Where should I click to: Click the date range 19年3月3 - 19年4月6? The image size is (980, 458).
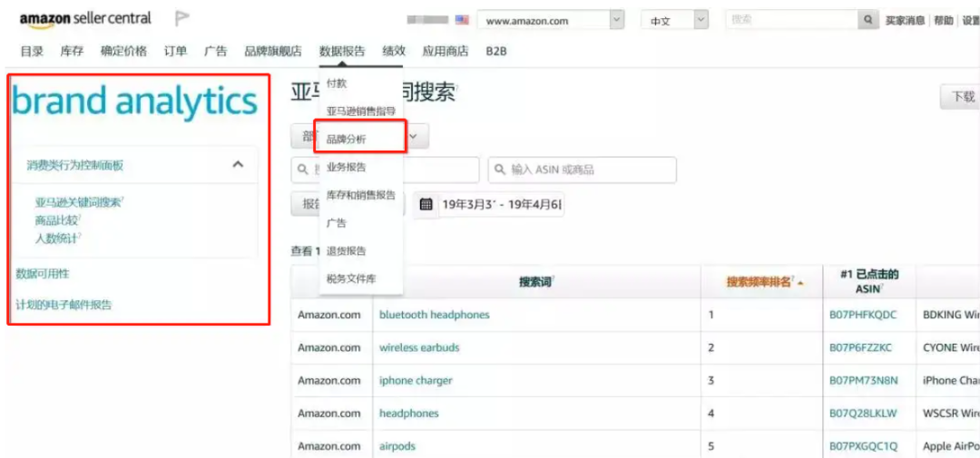502,204
